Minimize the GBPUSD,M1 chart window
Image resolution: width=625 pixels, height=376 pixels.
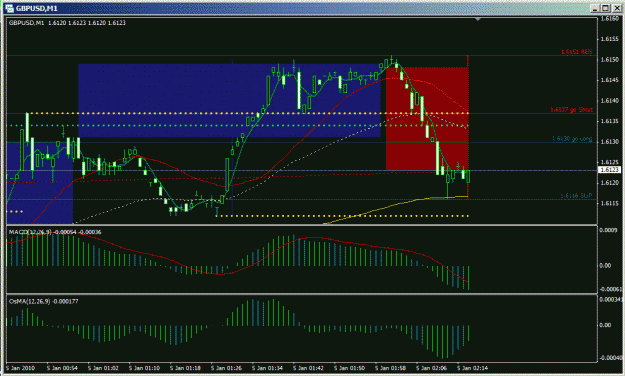coord(595,8)
